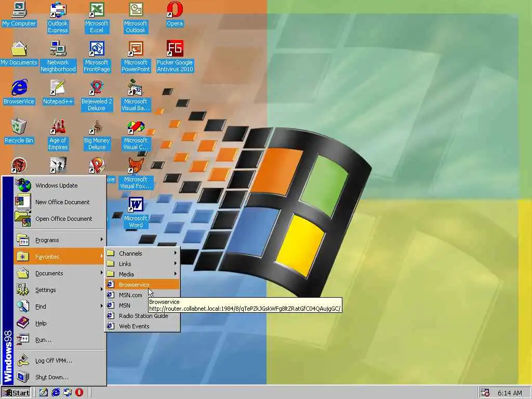Select the Big Money Deluxe shortcut
The image size is (532, 399).
pos(97,135)
